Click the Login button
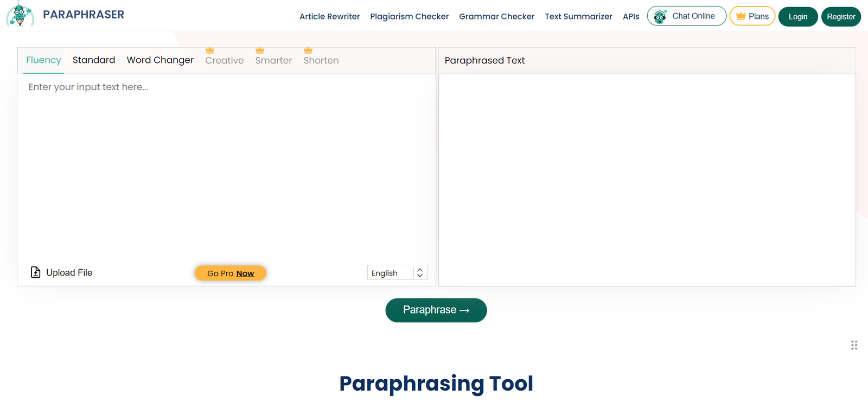Viewport: 868px width, 408px height. point(798,17)
